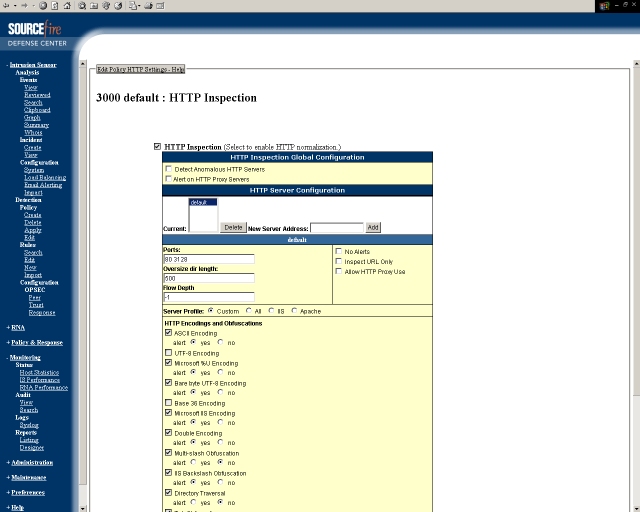Click the Flow Depth input field
Screen dimensions: 640x512
[x=209, y=297]
